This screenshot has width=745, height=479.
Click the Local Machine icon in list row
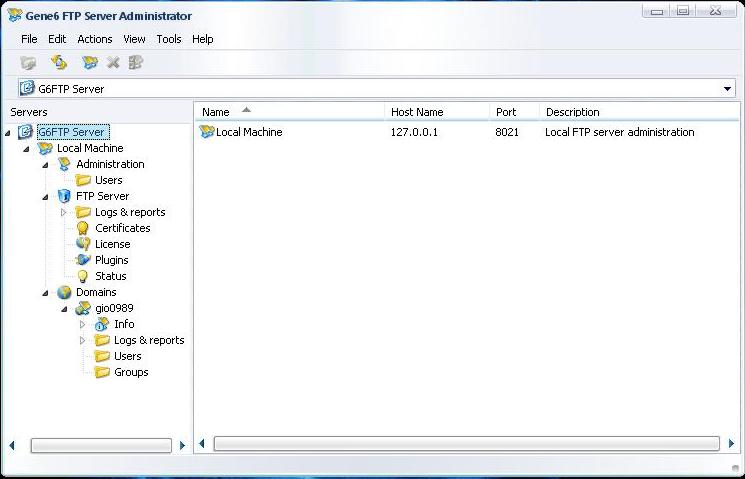207,132
